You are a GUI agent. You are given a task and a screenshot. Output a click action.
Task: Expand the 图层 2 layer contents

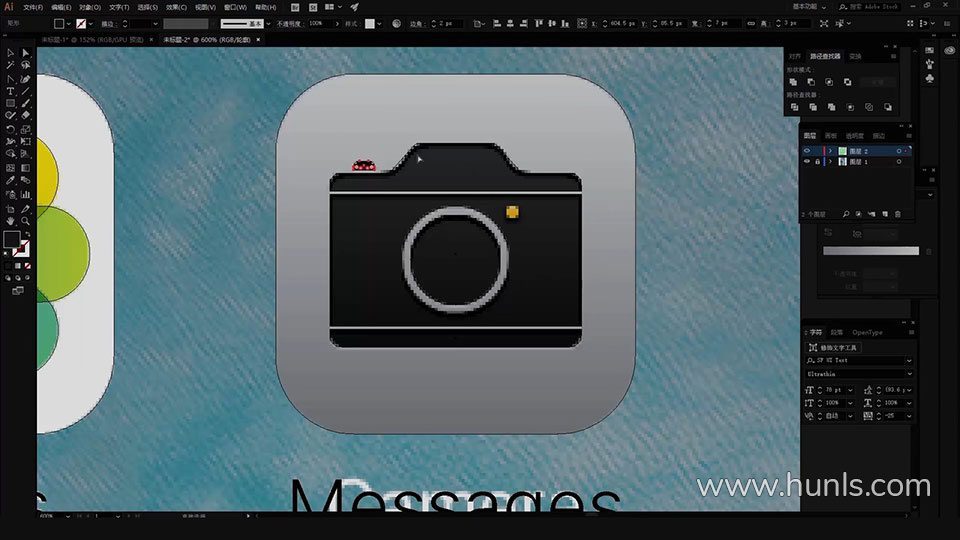point(830,151)
